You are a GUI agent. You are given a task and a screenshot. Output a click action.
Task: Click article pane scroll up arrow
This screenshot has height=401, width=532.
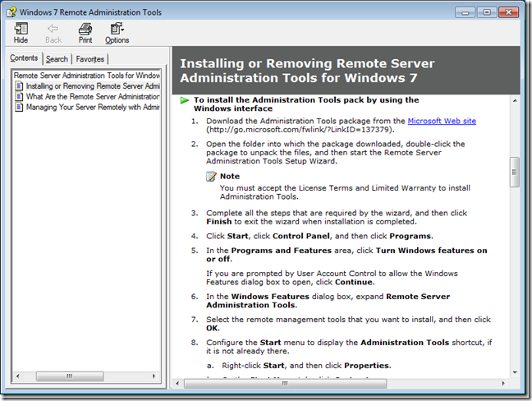coord(515,100)
